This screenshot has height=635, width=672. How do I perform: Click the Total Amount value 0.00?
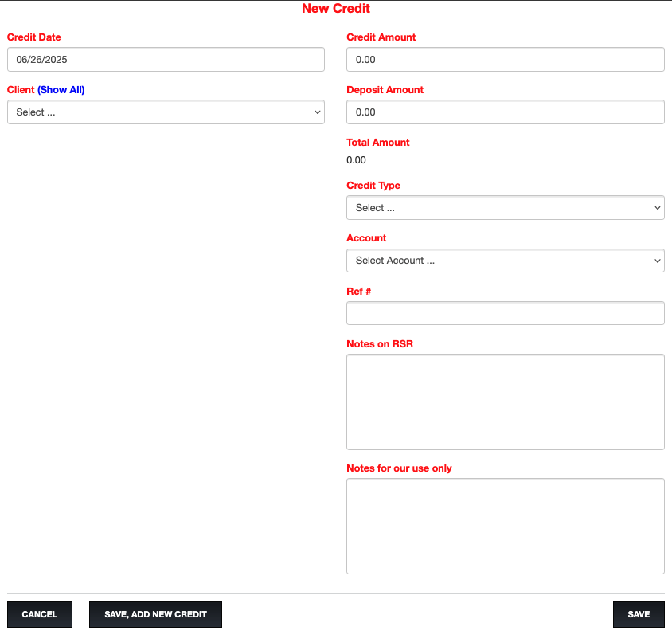(x=356, y=160)
